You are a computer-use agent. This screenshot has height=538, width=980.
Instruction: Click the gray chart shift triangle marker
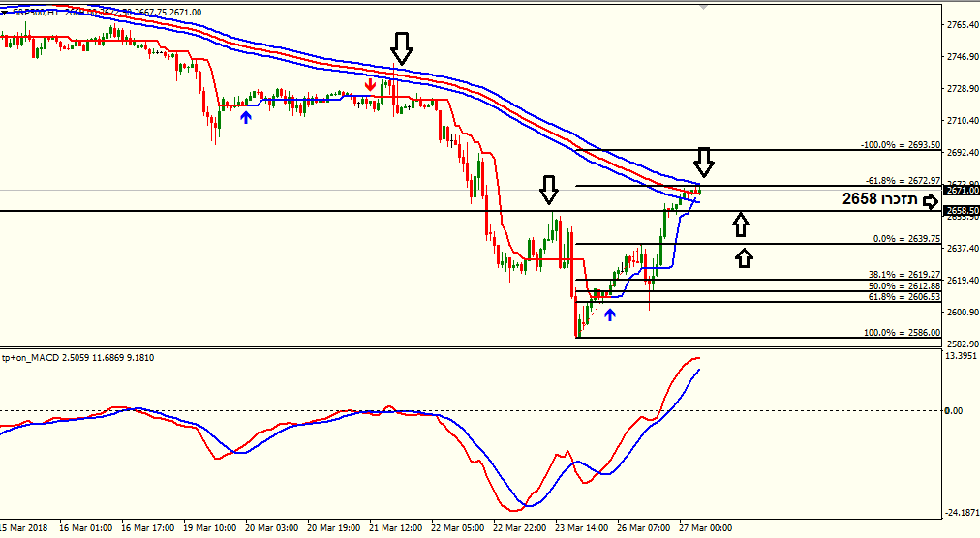tap(704, 7)
